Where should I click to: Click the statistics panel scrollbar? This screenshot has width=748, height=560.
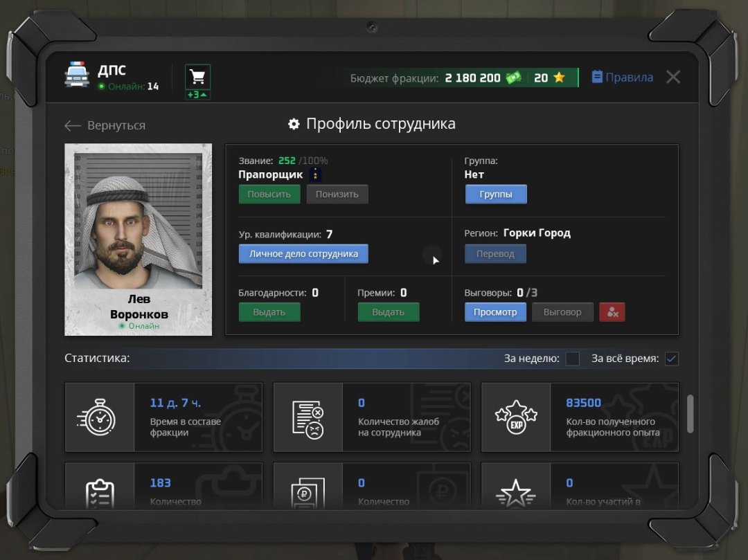[x=691, y=414]
